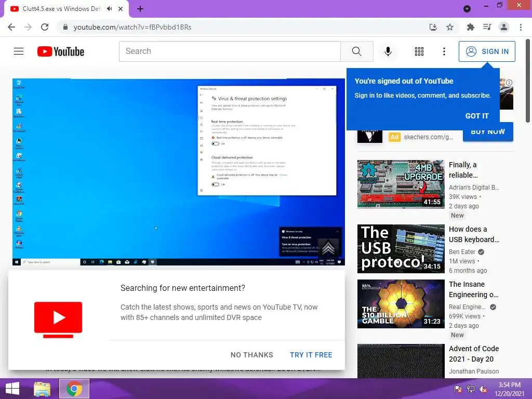Click the search magnifier button
The width and height of the screenshot is (532, 399).
click(356, 51)
